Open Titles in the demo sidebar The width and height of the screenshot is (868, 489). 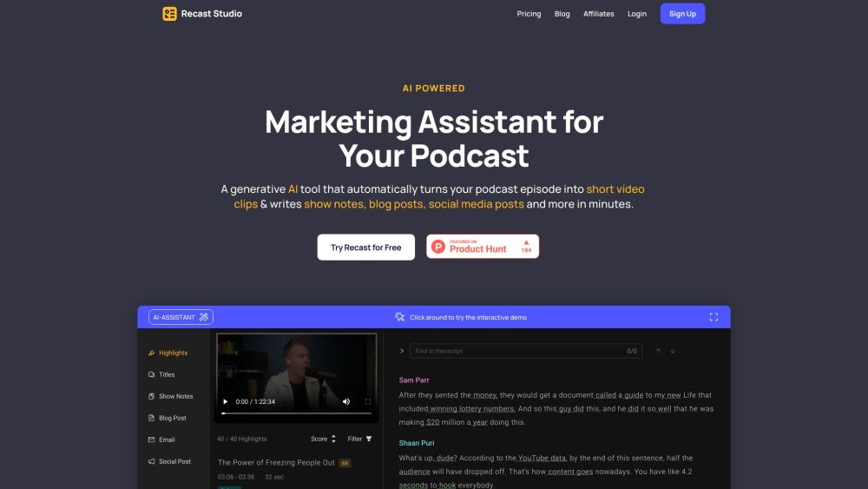(166, 375)
